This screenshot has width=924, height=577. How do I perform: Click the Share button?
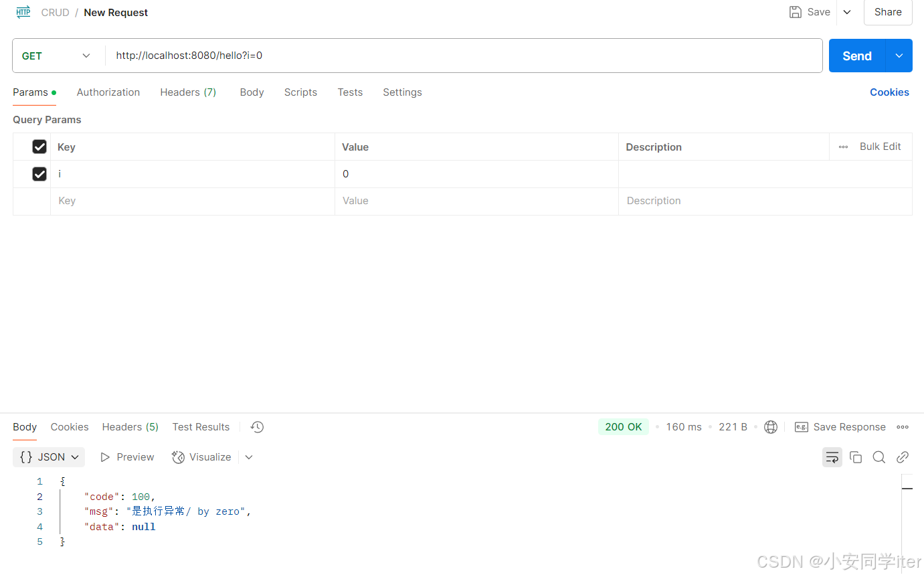(x=888, y=12)
